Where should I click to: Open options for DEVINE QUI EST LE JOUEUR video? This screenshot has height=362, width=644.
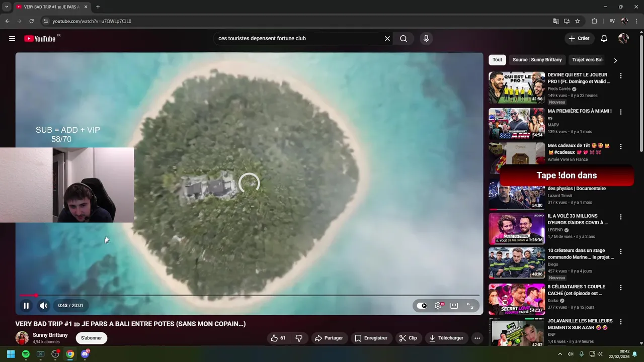click(620, 76)
